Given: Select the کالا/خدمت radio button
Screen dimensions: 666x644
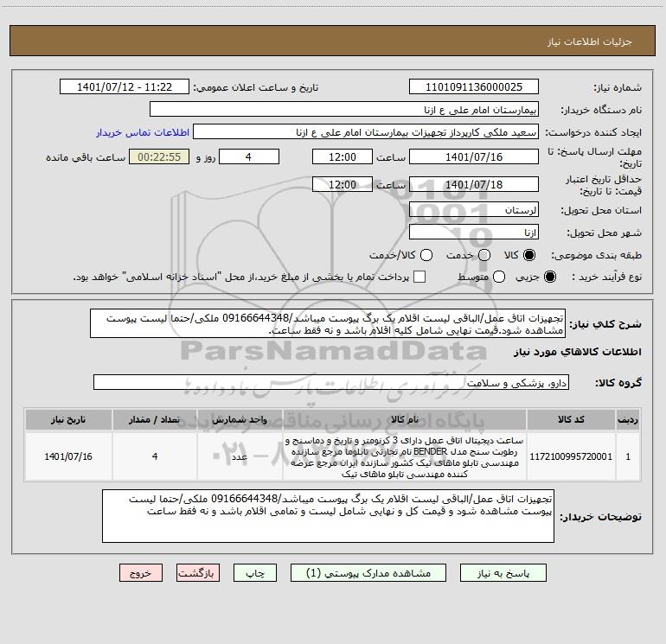Looking at the screenshot, I should 426,255.
